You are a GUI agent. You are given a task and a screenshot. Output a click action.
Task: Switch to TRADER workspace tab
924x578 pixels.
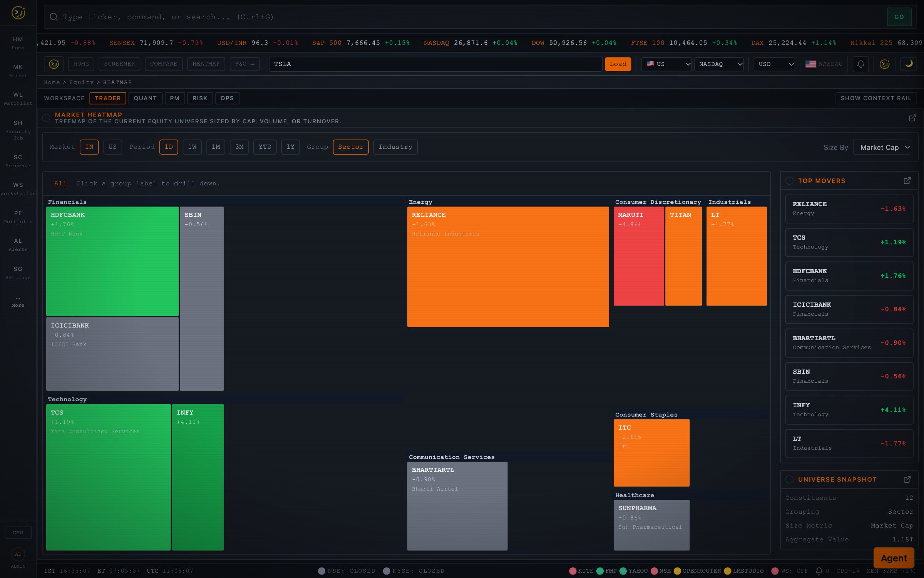tap(108, 98)
